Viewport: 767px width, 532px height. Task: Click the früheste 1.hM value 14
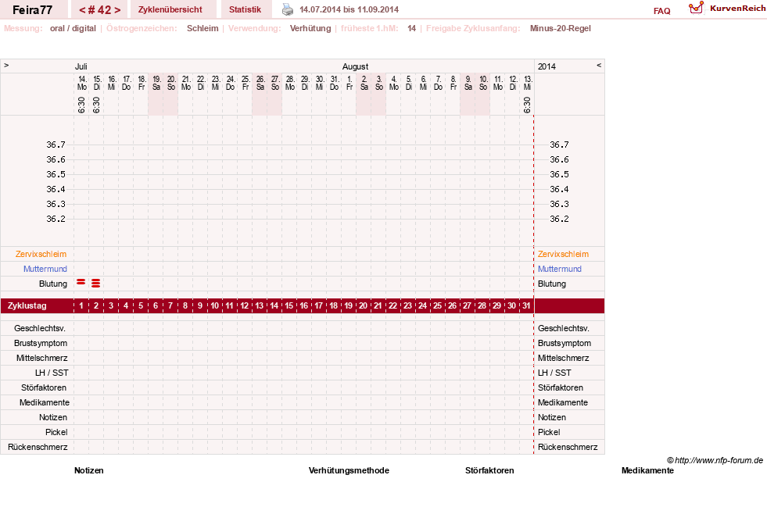[x=412, y=28]
